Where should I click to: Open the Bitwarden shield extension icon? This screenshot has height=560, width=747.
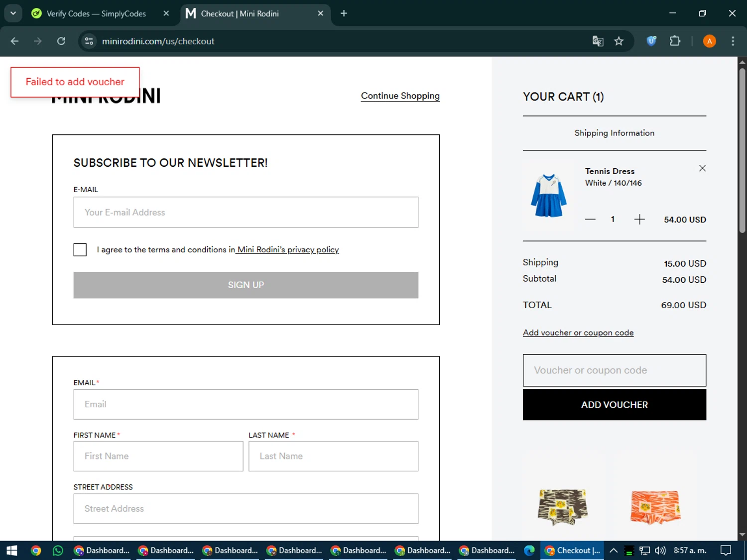651,41
